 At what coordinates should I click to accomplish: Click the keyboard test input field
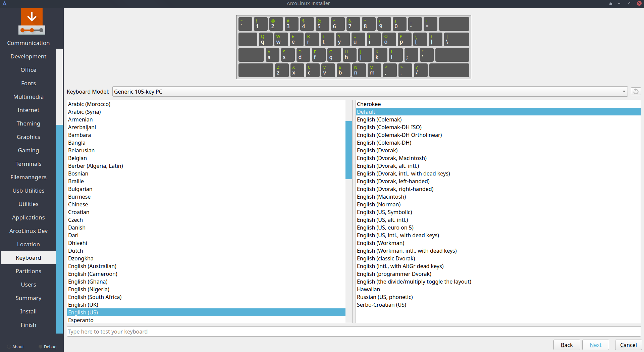(x=354, y=332)
